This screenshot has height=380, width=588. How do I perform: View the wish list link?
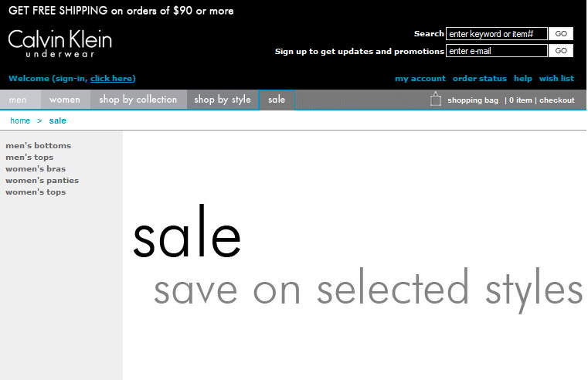(x=556, y=79)
